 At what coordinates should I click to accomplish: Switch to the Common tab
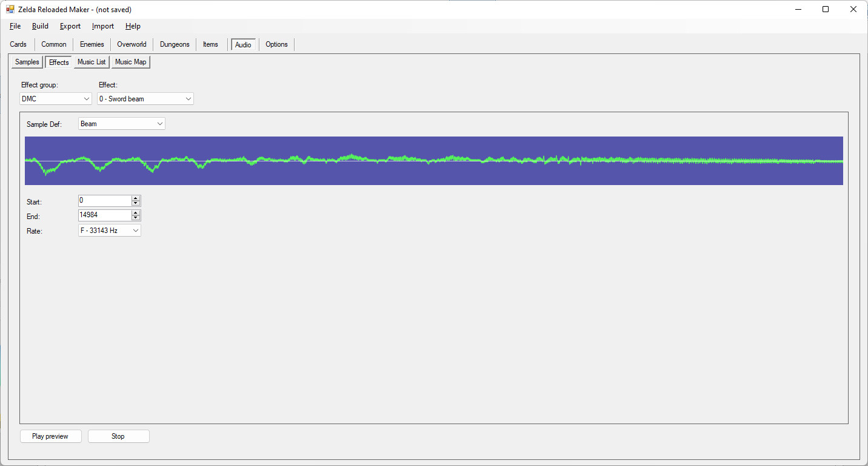click(x=54, y=44)
